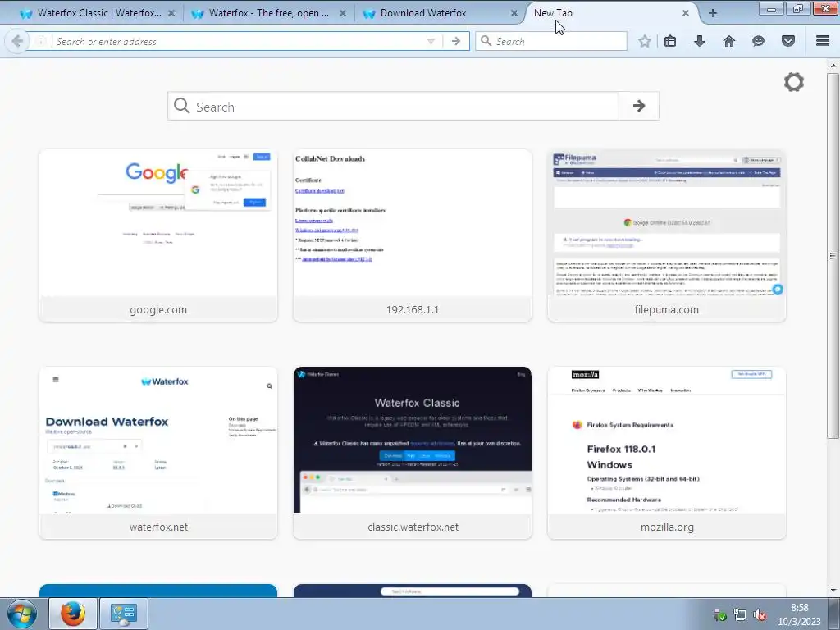Open the site identity info icon

pos(40,41)
